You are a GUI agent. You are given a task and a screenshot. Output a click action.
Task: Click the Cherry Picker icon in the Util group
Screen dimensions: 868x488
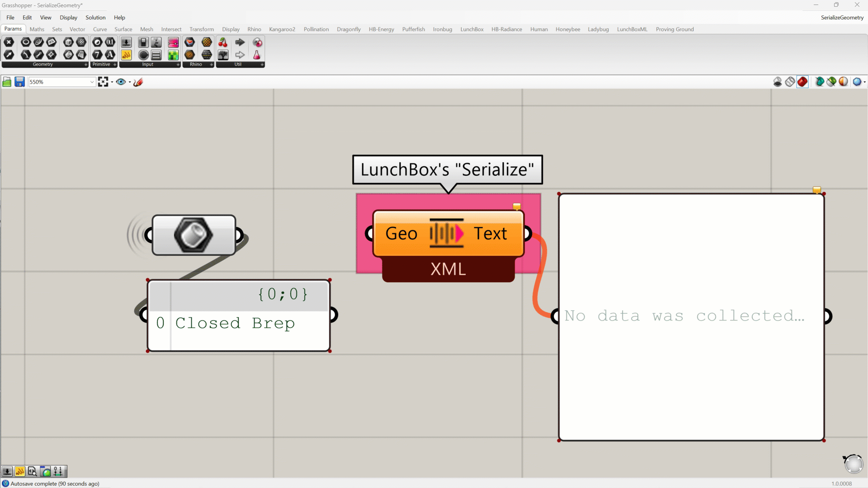tap(223, 42)
